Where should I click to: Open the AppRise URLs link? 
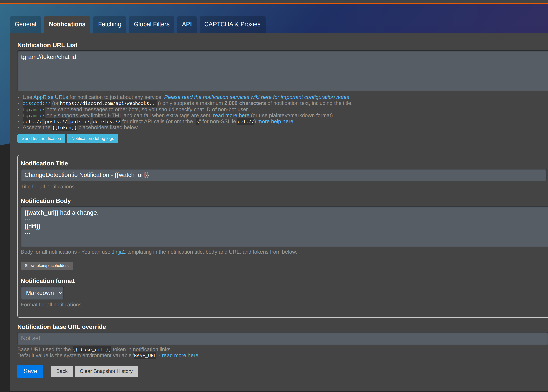(x=51, y=97)
